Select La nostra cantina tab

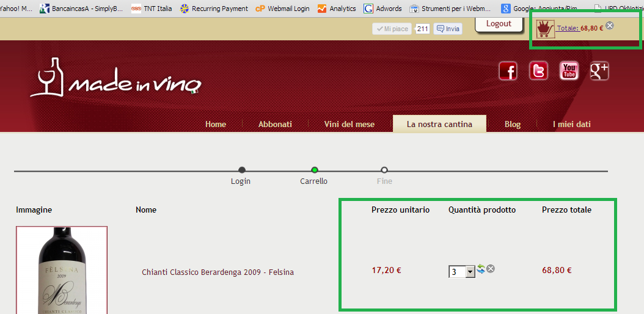(x=439, y=124)
